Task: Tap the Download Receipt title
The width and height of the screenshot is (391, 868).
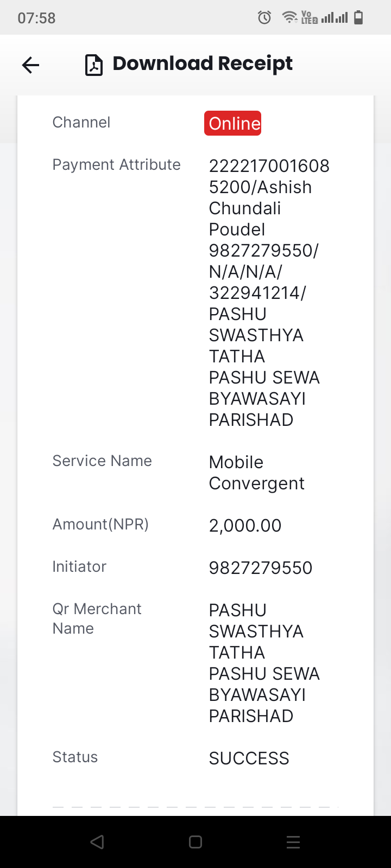Action: click(x=203, y=64)
